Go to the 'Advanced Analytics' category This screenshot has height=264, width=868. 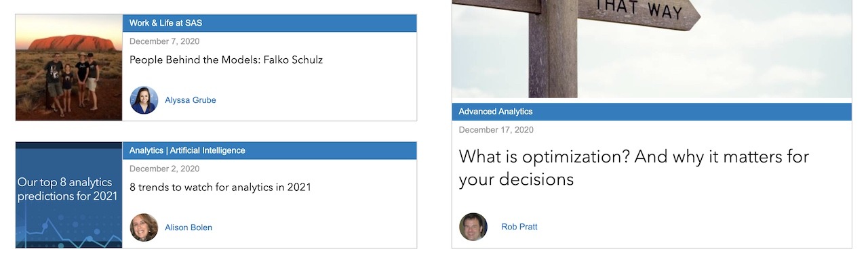(x=496, y=112)
